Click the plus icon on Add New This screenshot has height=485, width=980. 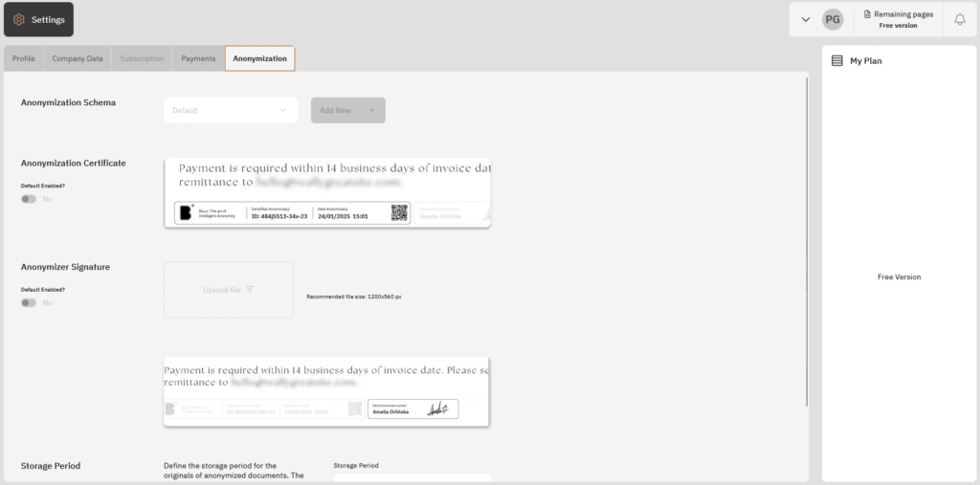(x=372, y=110)
